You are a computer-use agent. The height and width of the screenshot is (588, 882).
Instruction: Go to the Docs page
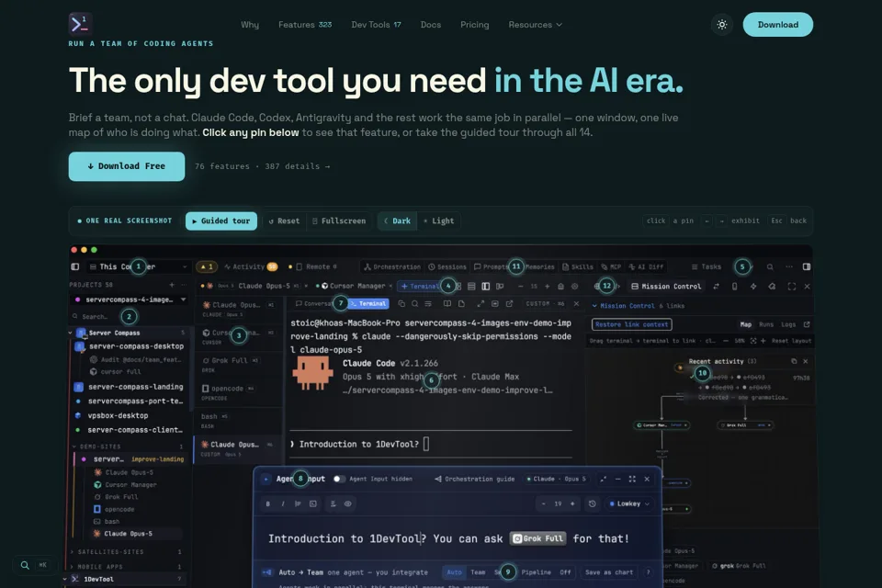coord(430,25)
